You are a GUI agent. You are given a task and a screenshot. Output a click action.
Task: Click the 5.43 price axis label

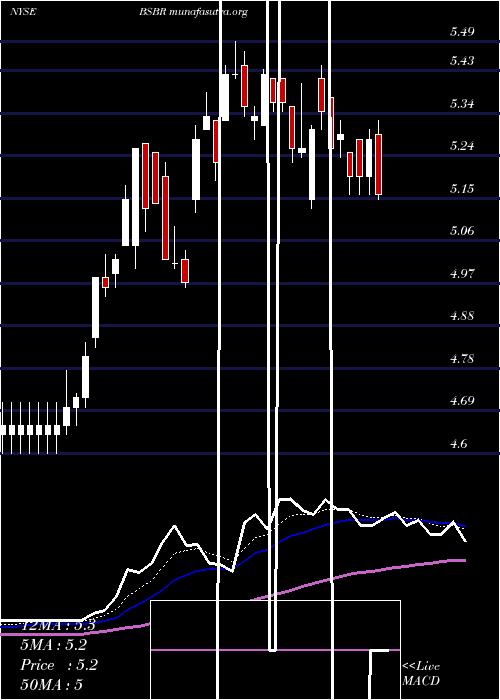pos(462,61)
